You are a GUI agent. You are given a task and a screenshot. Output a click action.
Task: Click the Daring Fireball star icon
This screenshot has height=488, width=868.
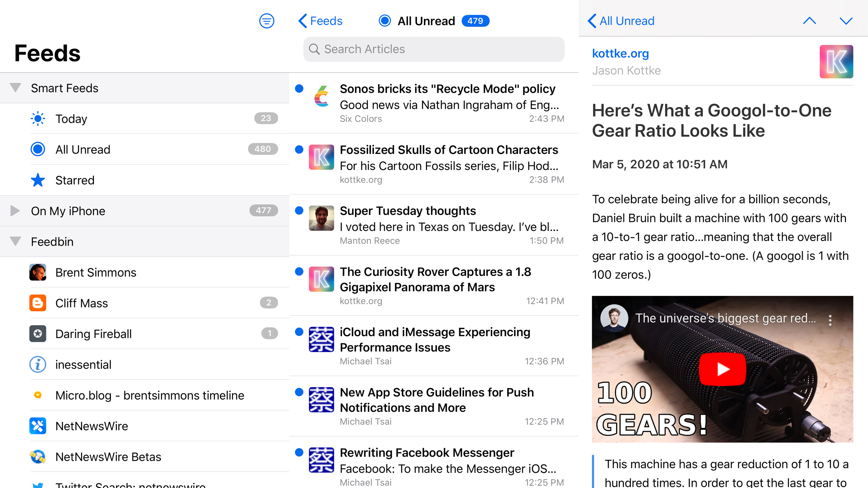38,333
